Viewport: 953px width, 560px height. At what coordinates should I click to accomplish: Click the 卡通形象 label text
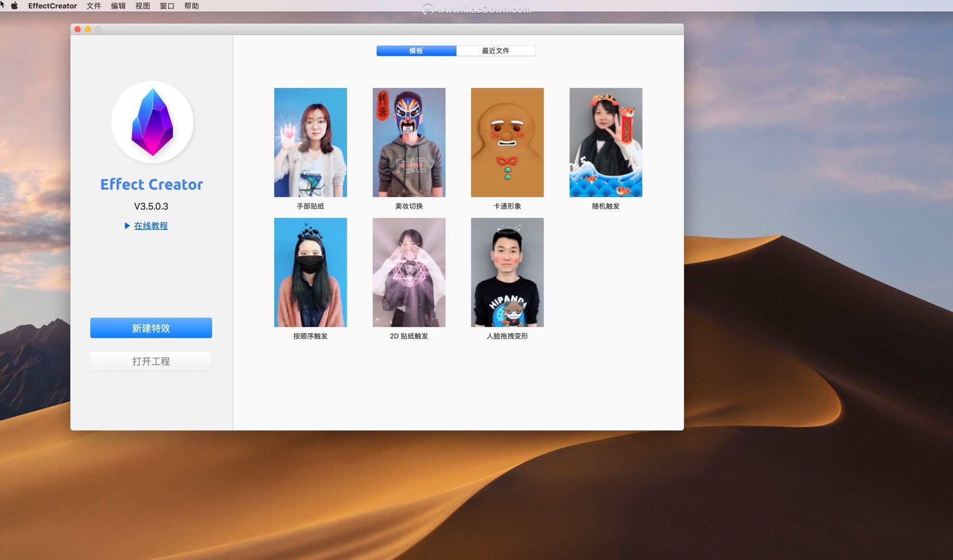pos(507,206)
